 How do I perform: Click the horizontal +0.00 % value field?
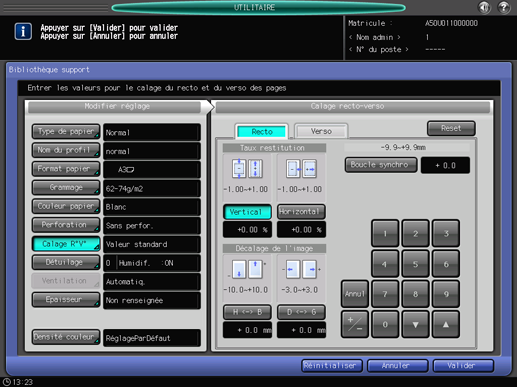301,230
